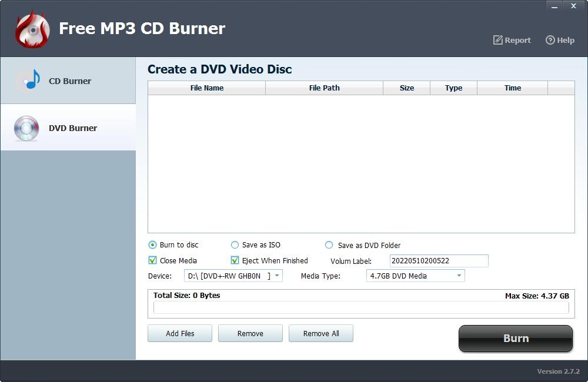The width and height of the screenshot is (588, 382).
Task: Disable Eject When Finished checkbox
Action: coord(235,260)
